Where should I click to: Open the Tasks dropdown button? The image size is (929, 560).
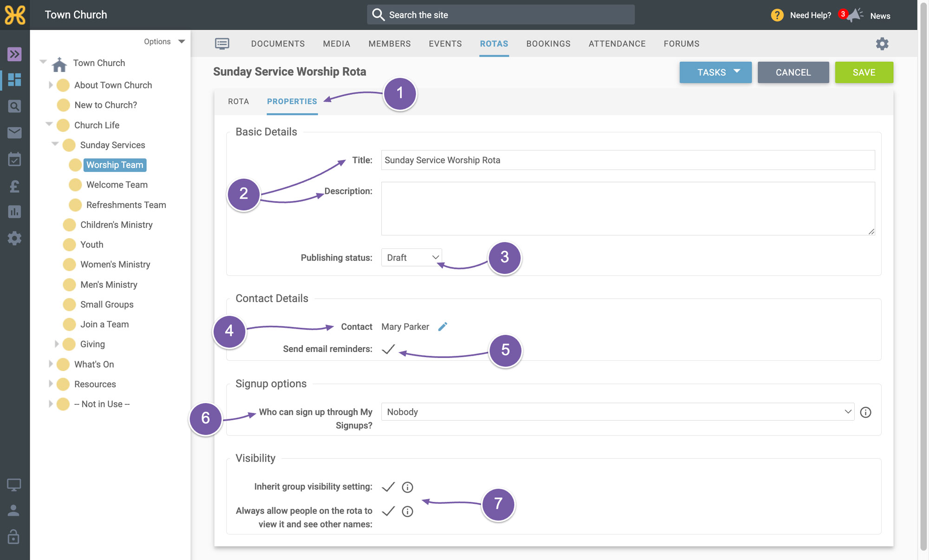pyautogui.click(x=715, y=72)
